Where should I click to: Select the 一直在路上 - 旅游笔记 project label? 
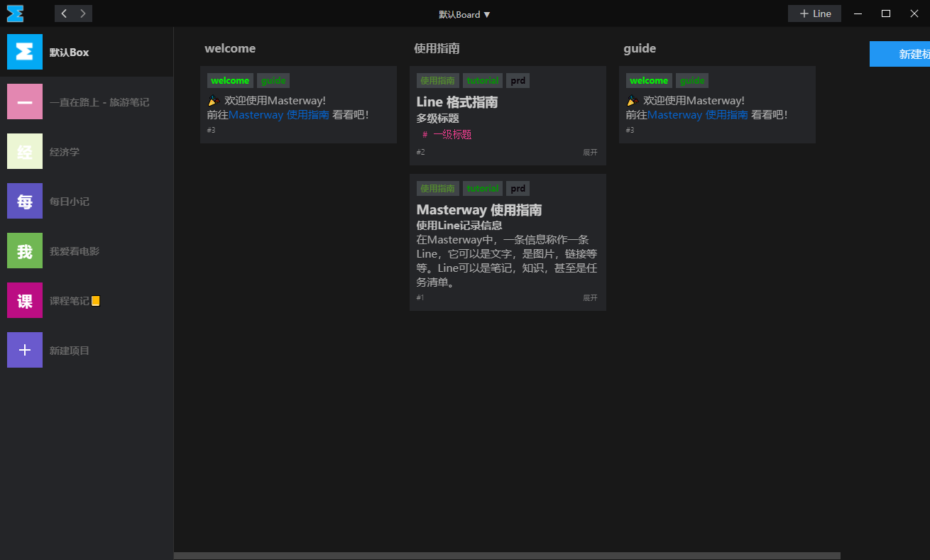tap(99, 102)
